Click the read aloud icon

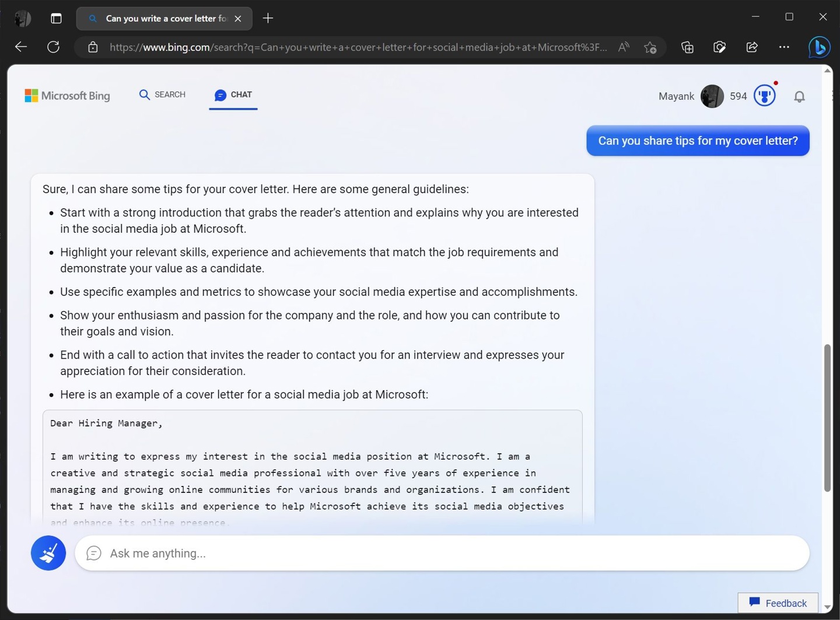click(622, 47)
